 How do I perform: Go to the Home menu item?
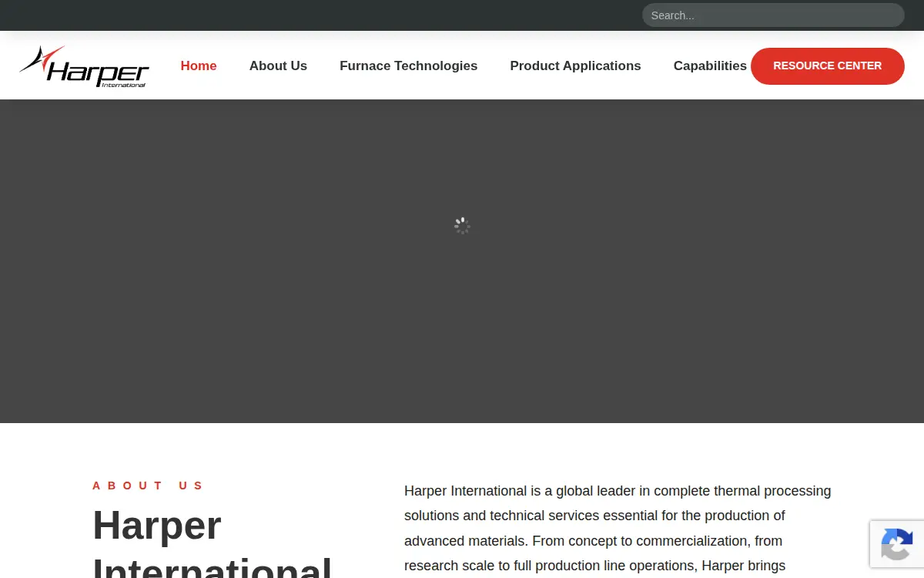pos(199,66)
